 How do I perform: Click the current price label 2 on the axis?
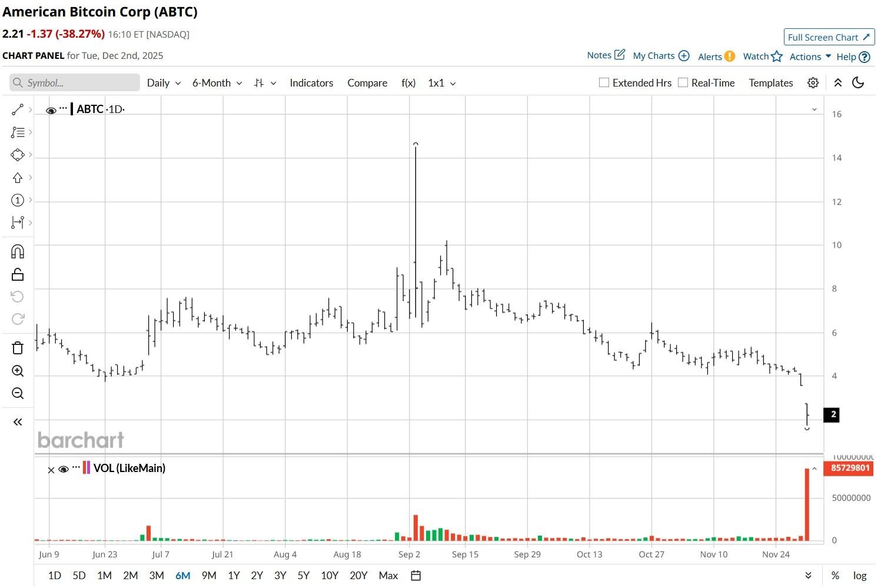point(832,414)
